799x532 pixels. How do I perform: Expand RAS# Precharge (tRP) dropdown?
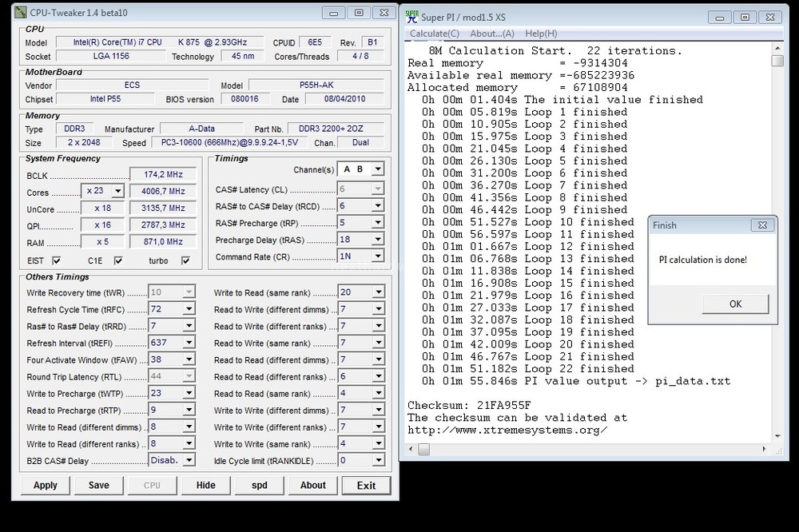378,222
